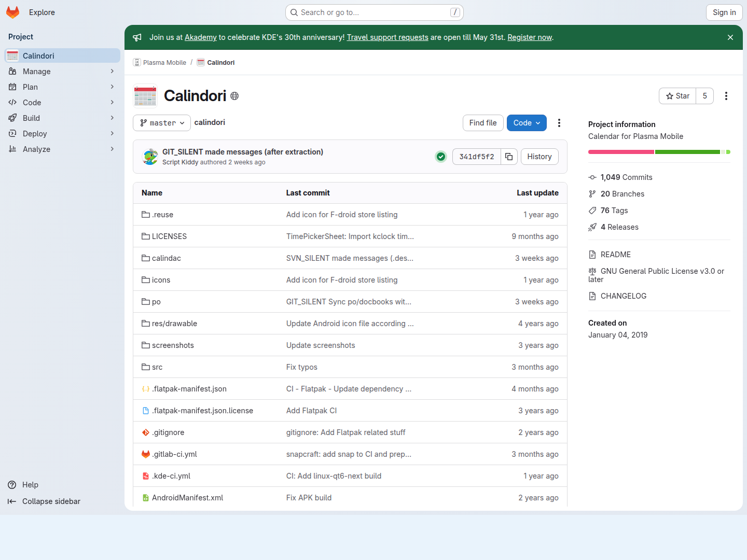This screenshot has height=560, width=747.
Task: Open GIT_SILENT made messages commit
Action: 243,152
